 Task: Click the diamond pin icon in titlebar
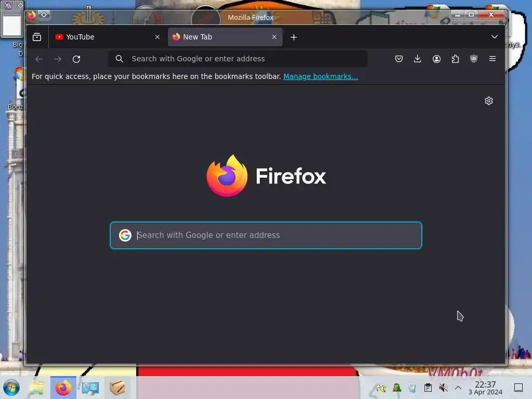(x=44, y=15)
